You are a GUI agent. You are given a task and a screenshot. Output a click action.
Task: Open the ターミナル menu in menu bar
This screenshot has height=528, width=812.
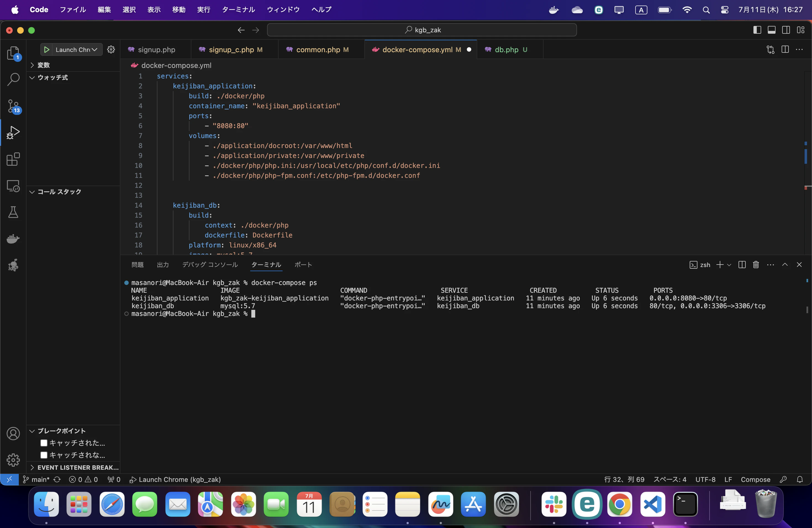[238, 10]
